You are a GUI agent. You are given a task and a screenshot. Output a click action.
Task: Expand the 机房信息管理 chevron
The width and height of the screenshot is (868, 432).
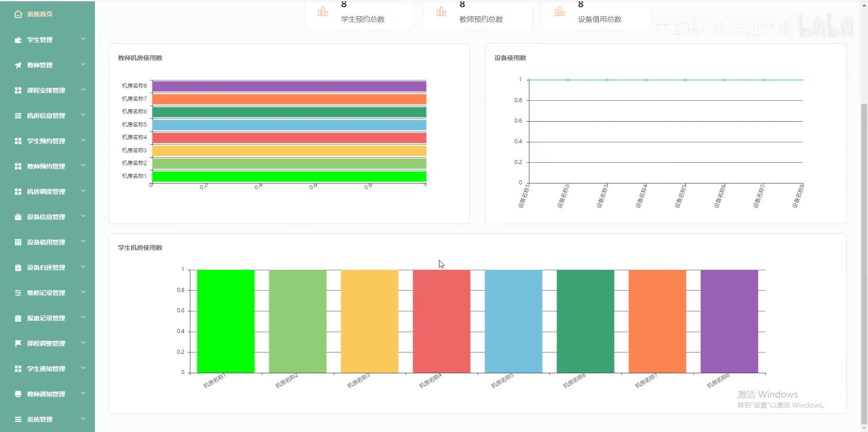(x=83, y=115)
